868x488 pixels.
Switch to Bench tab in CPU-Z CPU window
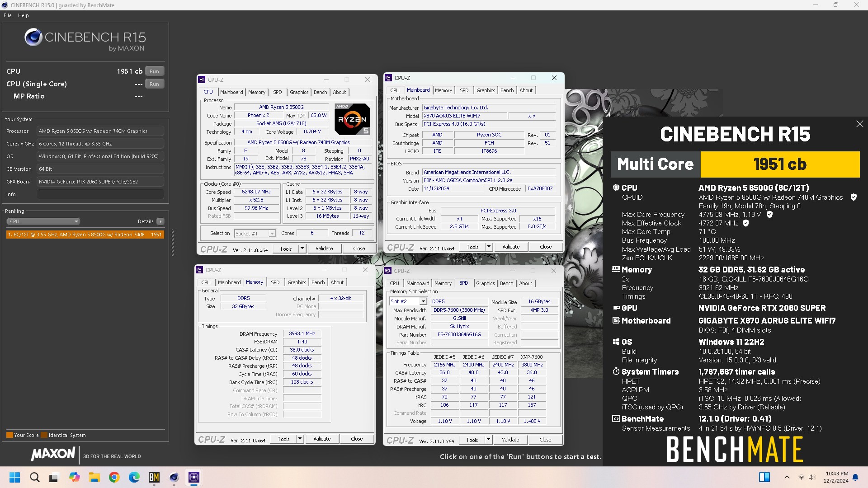320,92
